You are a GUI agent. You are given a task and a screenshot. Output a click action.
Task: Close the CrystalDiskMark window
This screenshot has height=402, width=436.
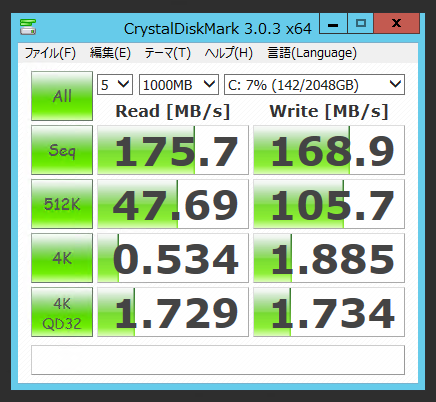tap(396, 23)
